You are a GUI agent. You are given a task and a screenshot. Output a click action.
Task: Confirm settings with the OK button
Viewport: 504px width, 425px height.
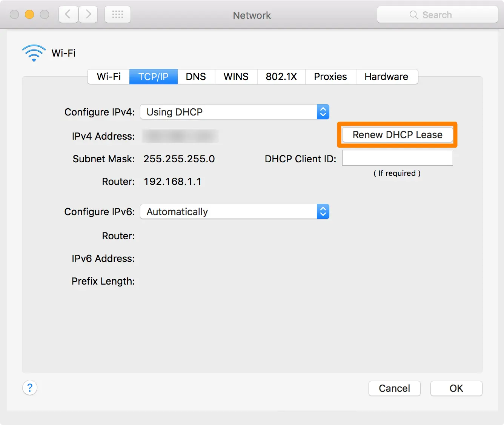pos(456,388)
